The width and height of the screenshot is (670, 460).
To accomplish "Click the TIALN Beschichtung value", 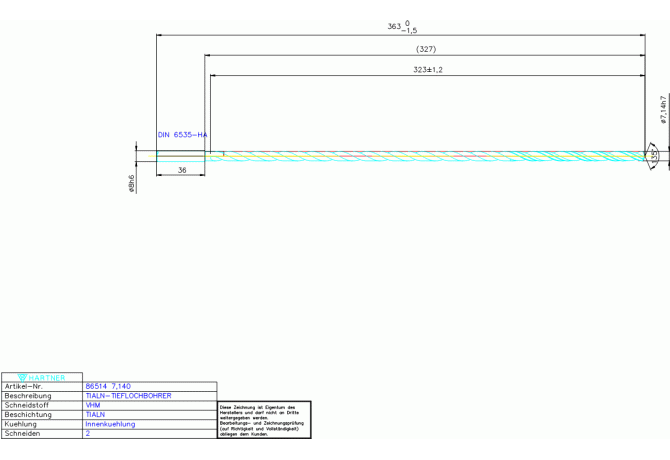I will click(x=95, y=414).
